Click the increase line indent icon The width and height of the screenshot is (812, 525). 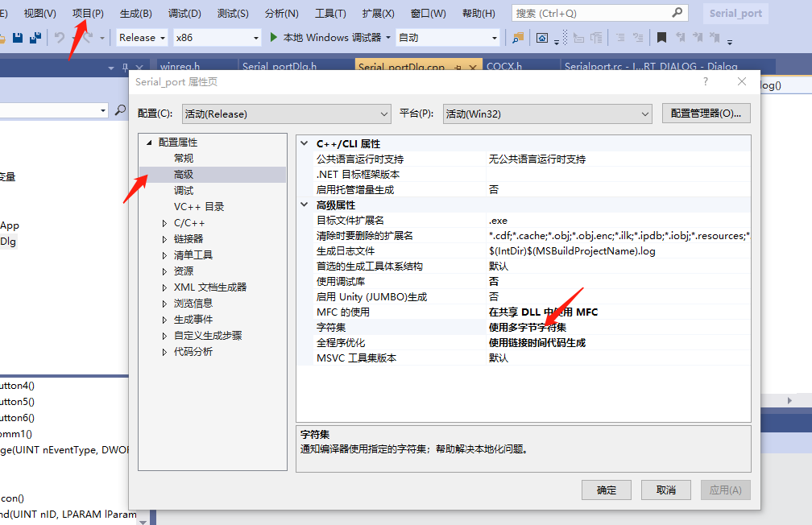click(x=596, y=38)
